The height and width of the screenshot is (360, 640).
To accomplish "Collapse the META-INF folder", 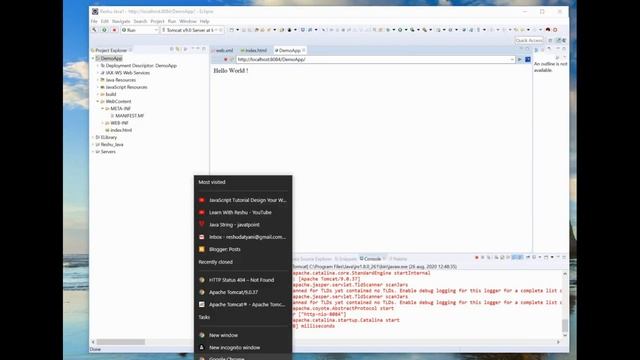I will tap(102, 109).
